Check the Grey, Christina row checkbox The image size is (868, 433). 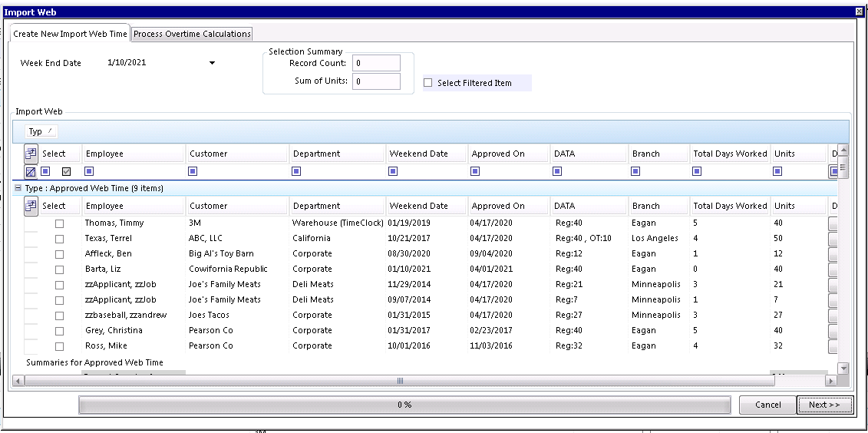tap(59, 331)
